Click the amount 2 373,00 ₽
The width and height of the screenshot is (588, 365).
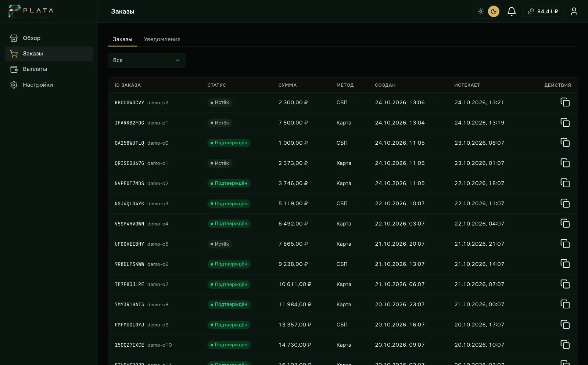click(x=293, y=163)
